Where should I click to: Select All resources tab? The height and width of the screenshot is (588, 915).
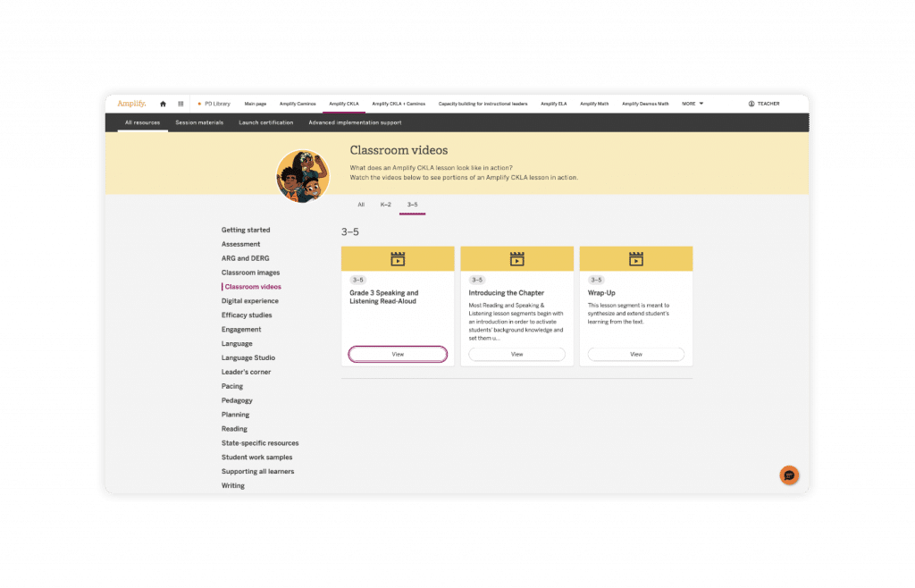pos(142,122)
